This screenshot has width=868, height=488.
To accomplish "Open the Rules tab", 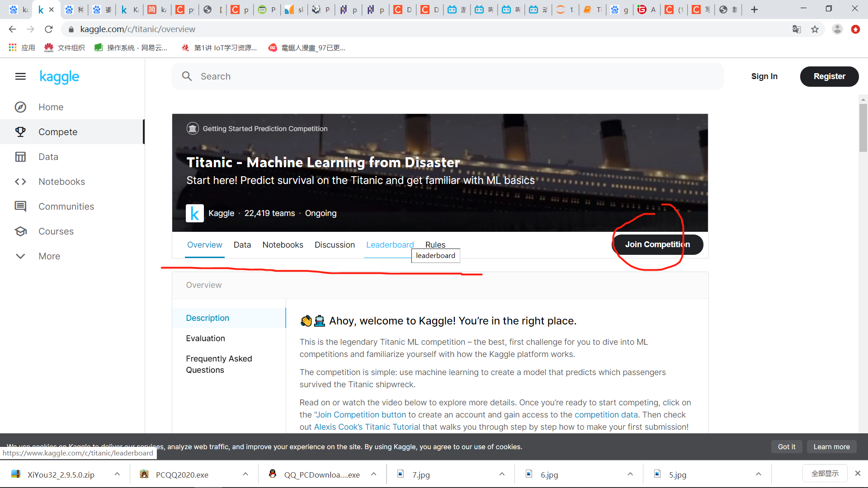I will click(x=435, y=244).
